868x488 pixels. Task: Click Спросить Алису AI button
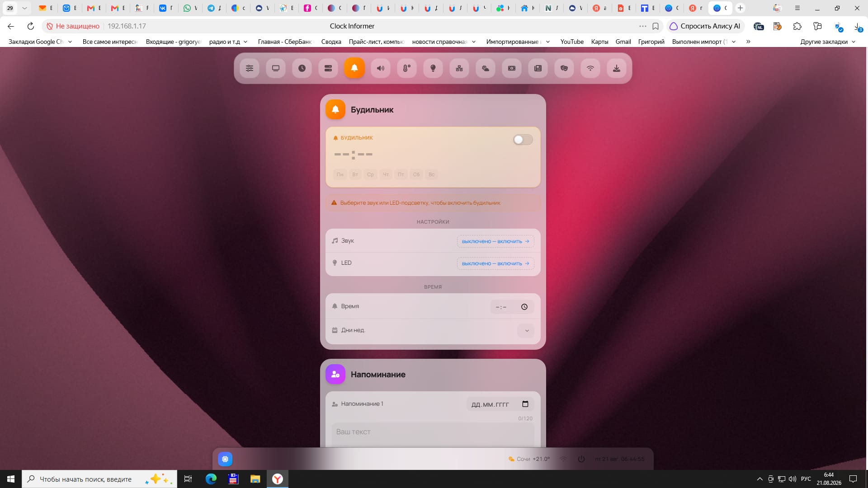point(705,26)
